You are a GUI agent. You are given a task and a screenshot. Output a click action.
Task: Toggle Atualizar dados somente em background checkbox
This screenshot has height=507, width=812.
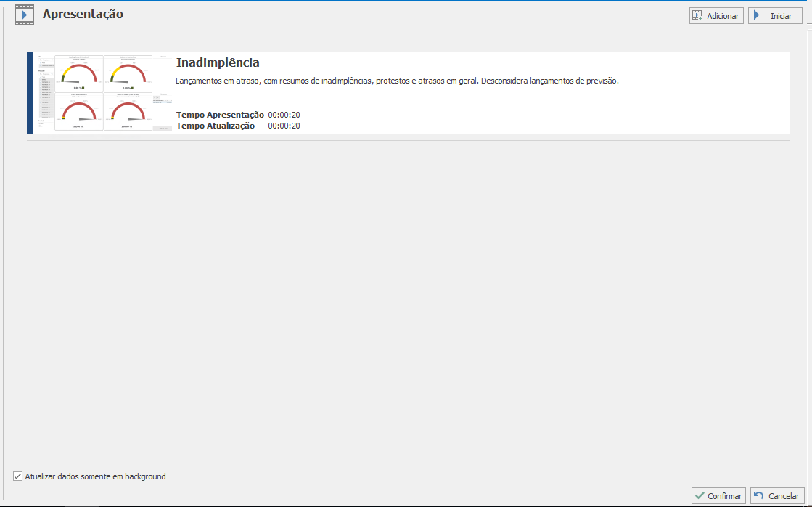point(17,476)
